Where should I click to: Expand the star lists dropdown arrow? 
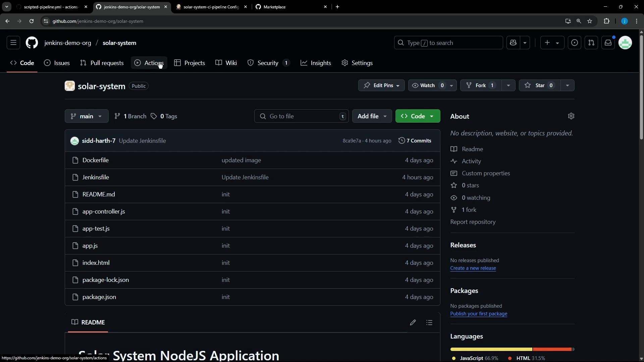click(568, 85)
